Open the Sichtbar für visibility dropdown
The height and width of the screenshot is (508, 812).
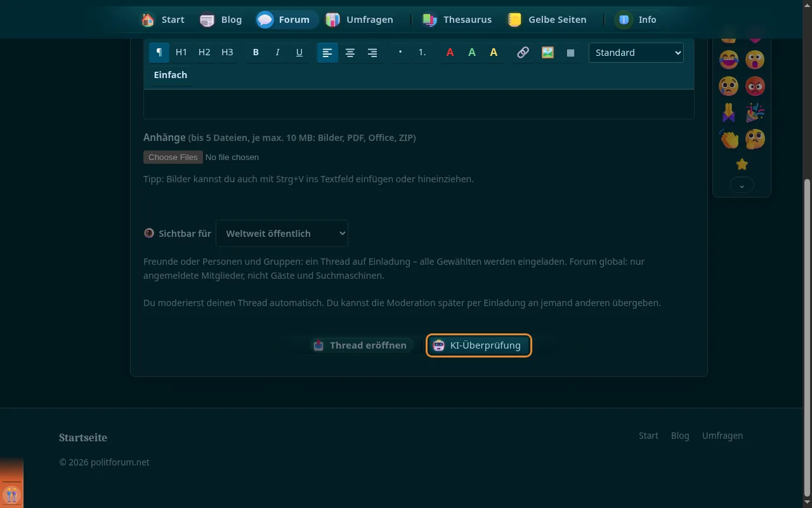282,233
